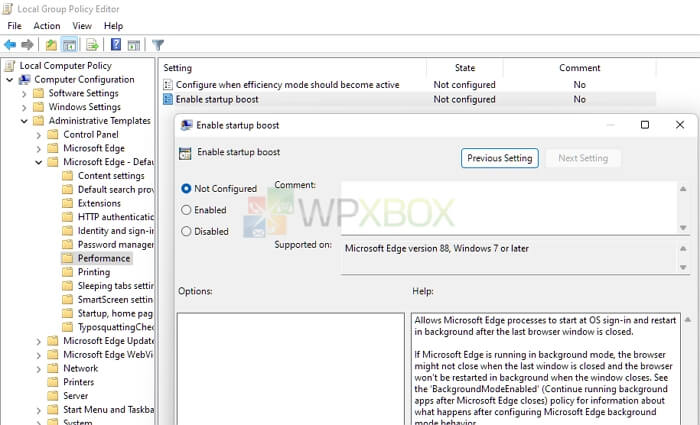Expand the Microsoft Edge node
The height and width of the screenshot is (425, 700).
(39, 149)
